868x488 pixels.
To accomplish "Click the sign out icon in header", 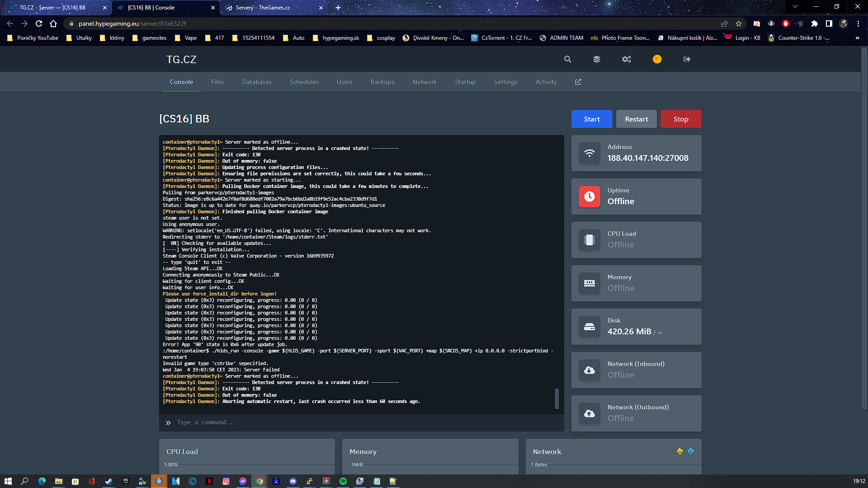I will (x=687, y=59).
